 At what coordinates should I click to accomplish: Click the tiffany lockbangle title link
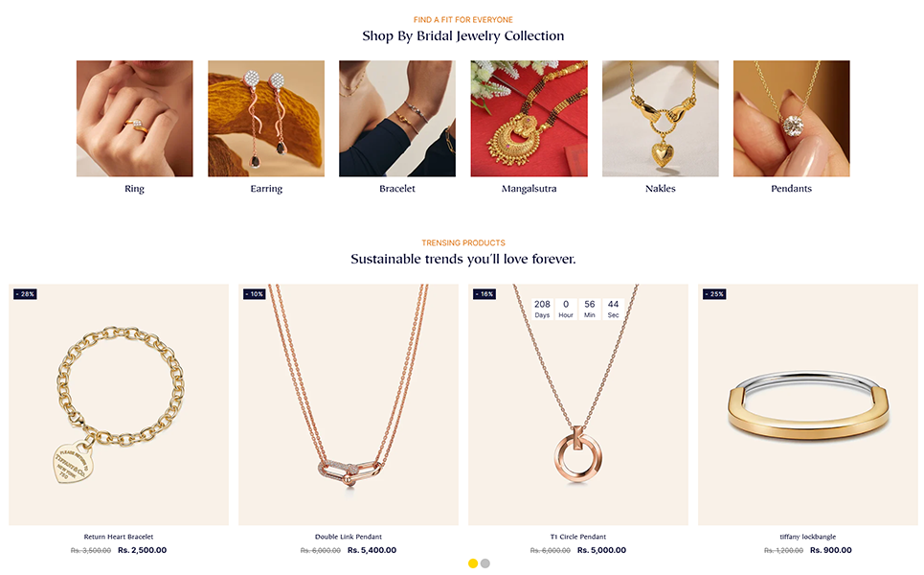808,537
